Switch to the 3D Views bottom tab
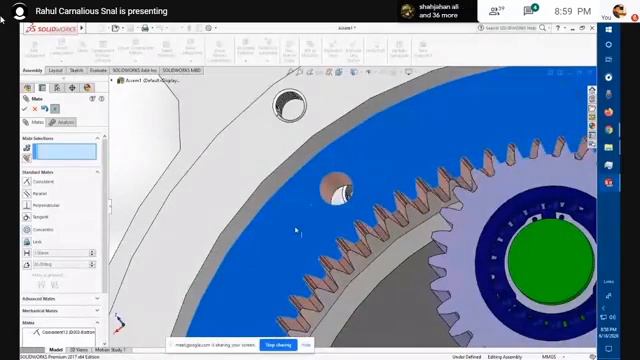Image resolution: width=640 pixels, height=360 pixels. (x=79, y=350)
